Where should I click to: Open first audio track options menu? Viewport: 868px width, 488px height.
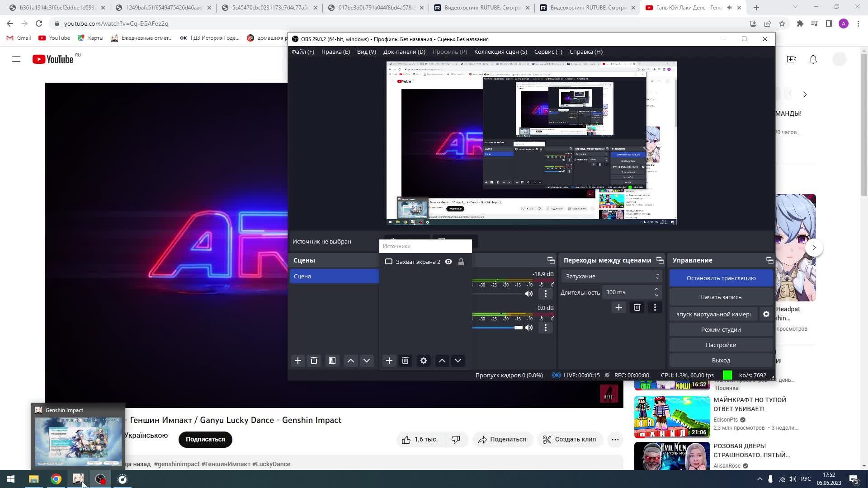pos(546,294)
